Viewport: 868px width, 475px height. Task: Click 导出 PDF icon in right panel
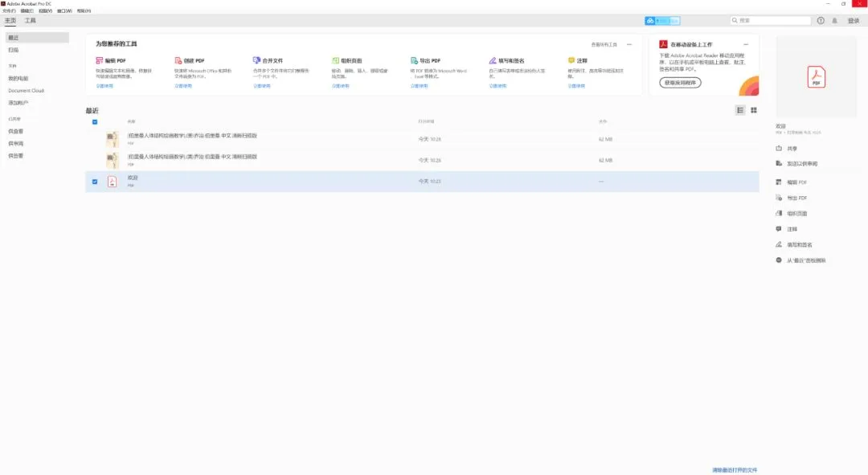coord(779,198)
